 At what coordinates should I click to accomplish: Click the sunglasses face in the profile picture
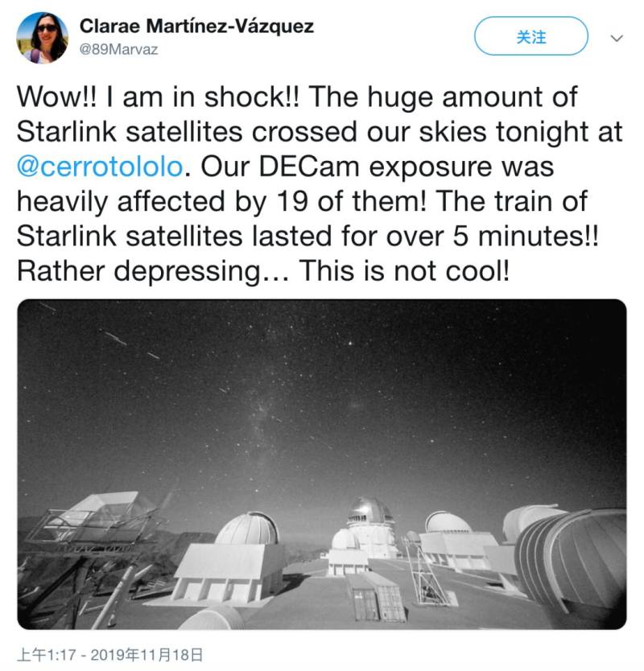(47, 32)
